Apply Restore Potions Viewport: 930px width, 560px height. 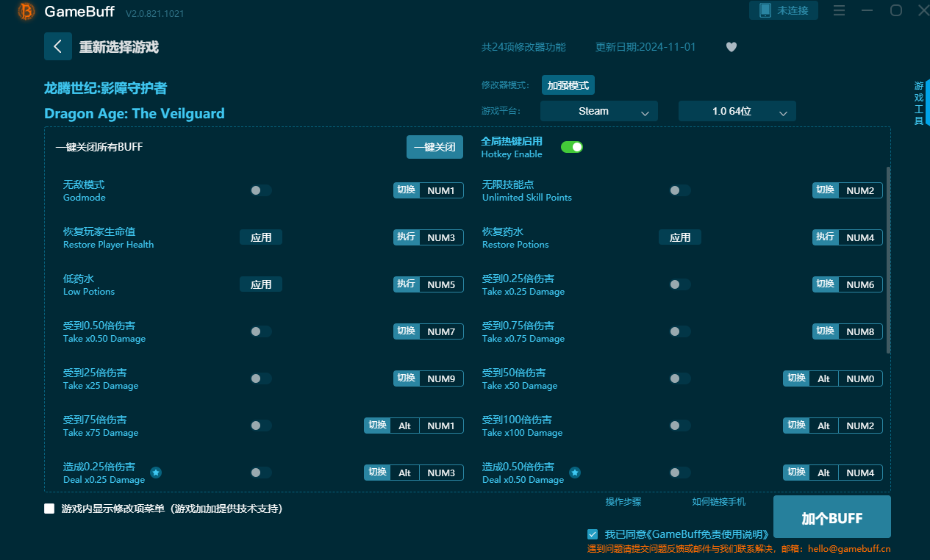[680, 237]
